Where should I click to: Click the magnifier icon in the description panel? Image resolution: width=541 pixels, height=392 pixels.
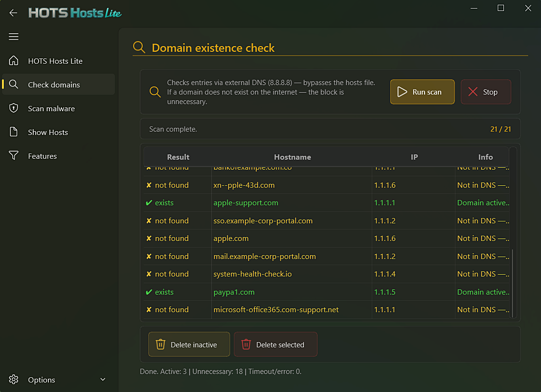pos(155,92)
